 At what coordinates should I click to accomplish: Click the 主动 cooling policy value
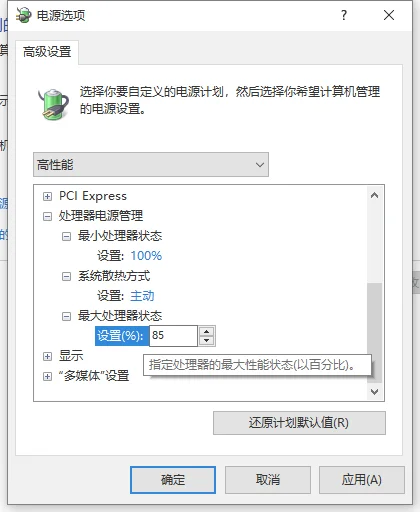click(x=142, y=296)
